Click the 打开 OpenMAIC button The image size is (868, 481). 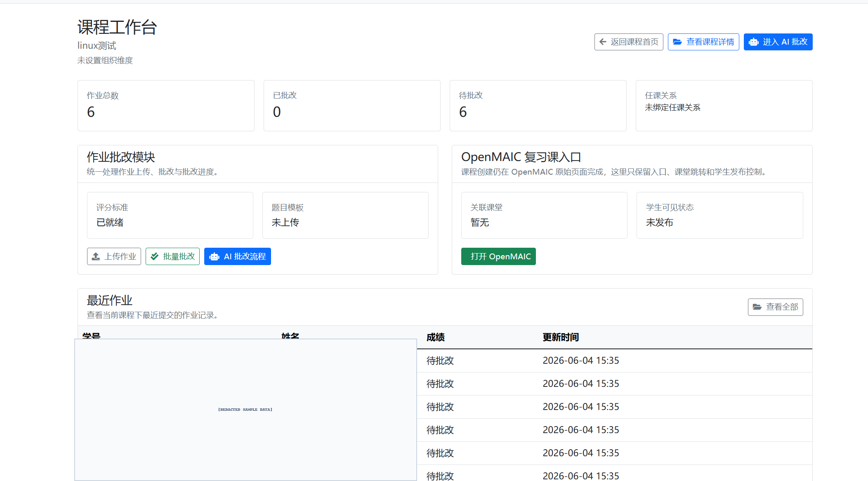point(498,256)
